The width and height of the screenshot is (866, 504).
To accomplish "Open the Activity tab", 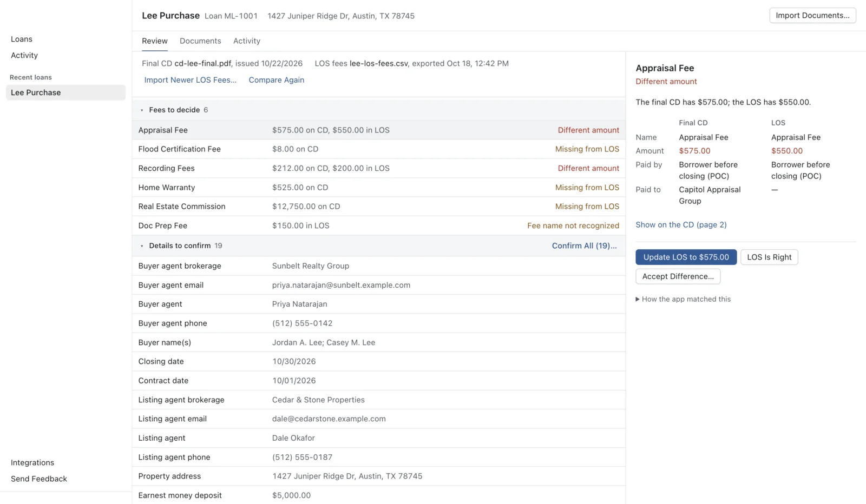I will pos(247,41).
